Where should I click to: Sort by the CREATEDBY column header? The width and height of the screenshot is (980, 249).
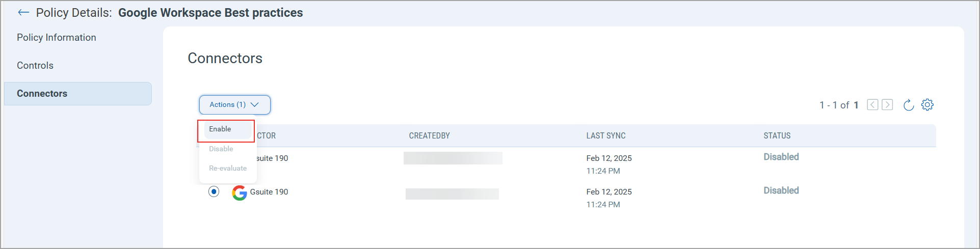pos(430,136)
